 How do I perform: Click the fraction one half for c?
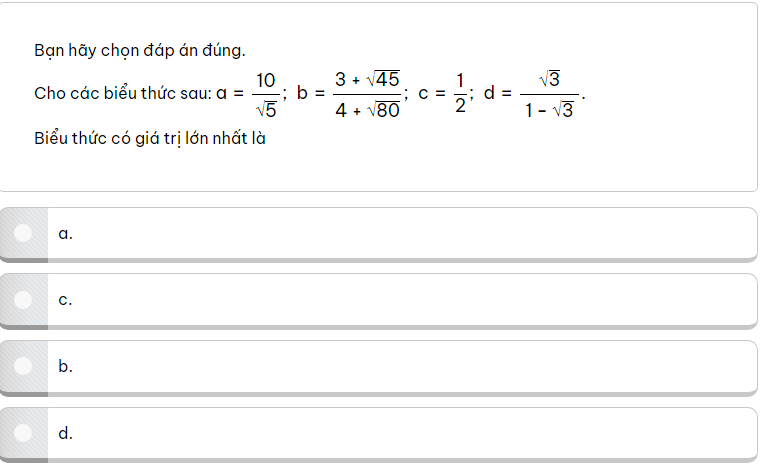coord(460,94)
